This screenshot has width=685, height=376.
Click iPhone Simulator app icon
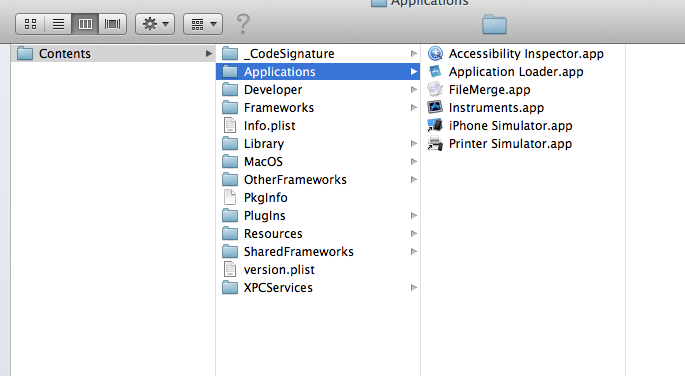pyautogui.click(x=435, y=125)
